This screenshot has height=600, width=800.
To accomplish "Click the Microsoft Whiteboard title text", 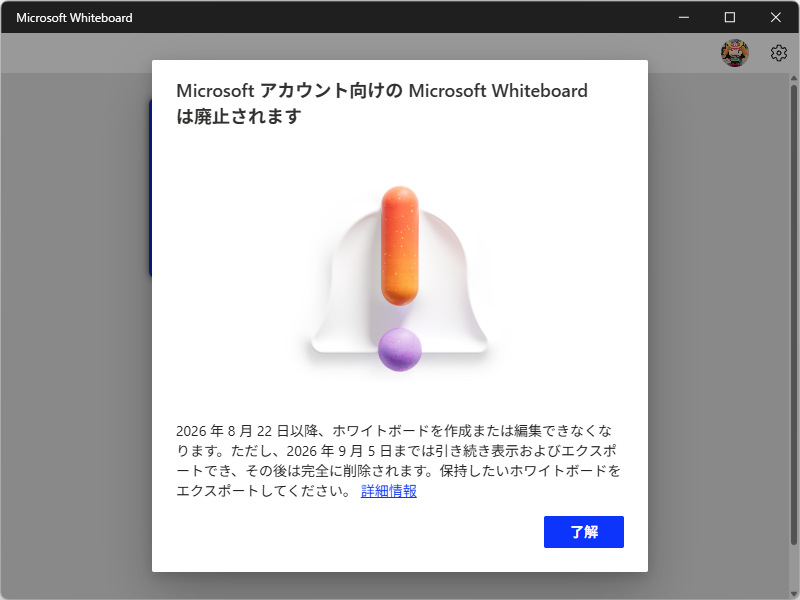I will 74,18.
